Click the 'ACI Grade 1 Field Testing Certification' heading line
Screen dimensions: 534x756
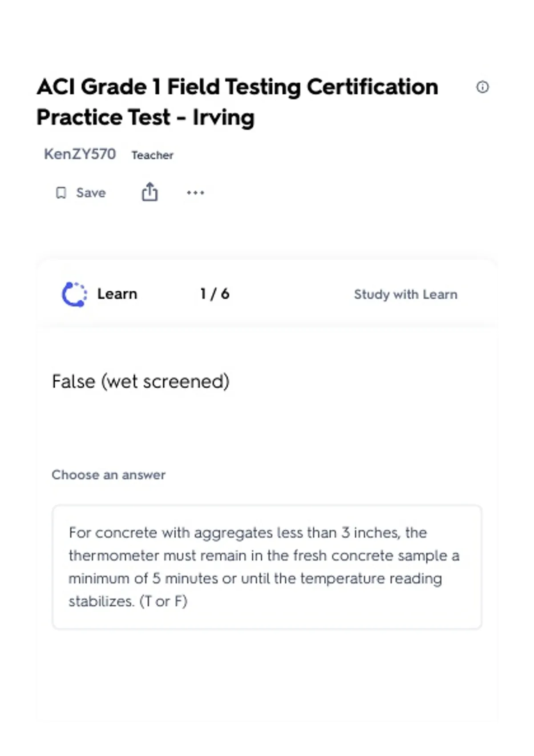(237, 87)
